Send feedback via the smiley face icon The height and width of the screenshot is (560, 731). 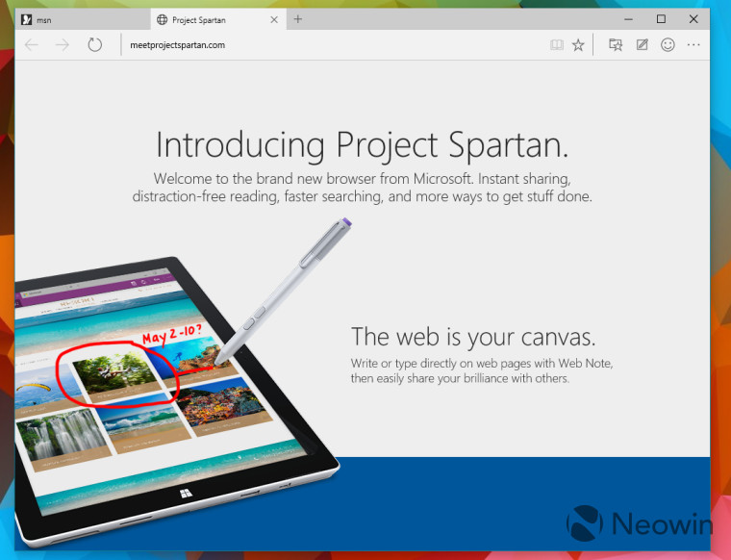[668, 45]
